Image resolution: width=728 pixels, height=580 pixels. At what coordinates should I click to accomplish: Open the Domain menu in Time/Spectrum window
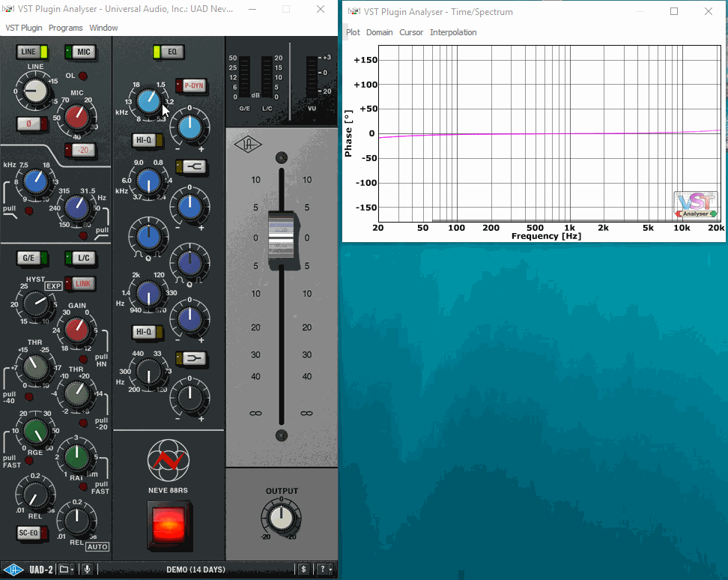pos(379,32)
